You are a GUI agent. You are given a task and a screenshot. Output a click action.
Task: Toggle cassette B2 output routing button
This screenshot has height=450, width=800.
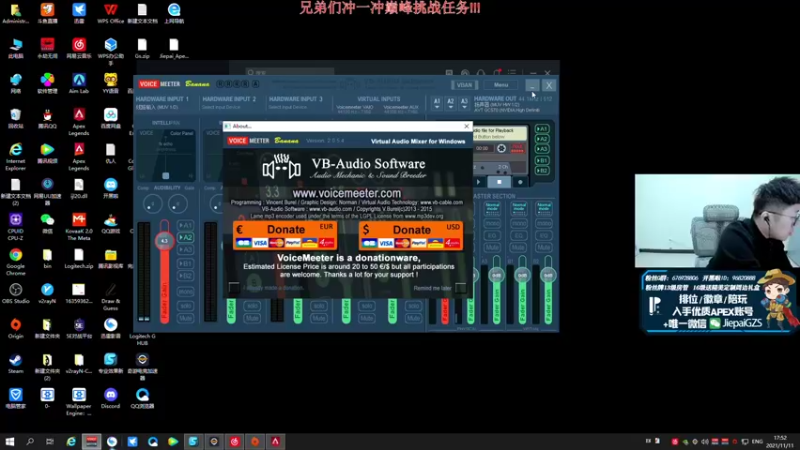pos(542,170)
